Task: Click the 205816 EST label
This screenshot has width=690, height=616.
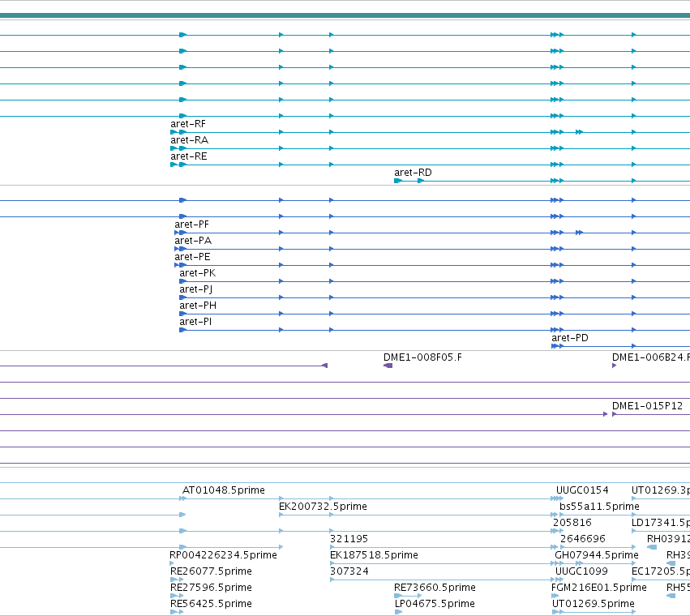Action: pyautogui.click(x=572, y=523)
